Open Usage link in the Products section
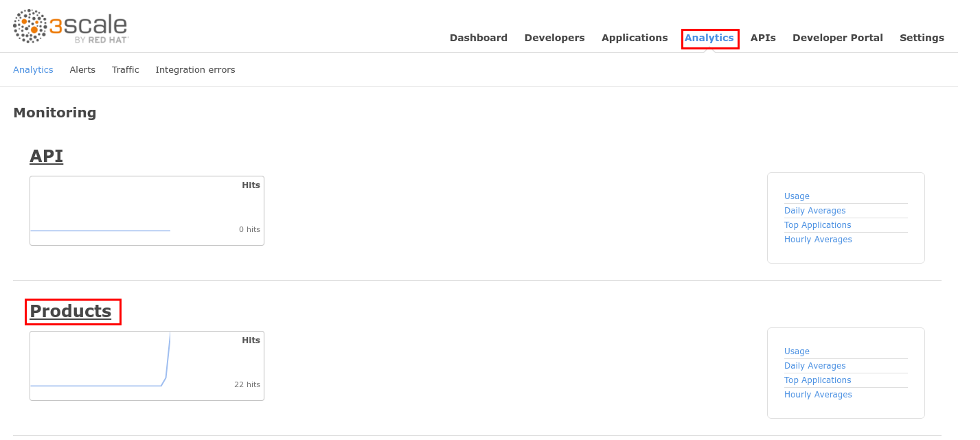 coord(797,351)
